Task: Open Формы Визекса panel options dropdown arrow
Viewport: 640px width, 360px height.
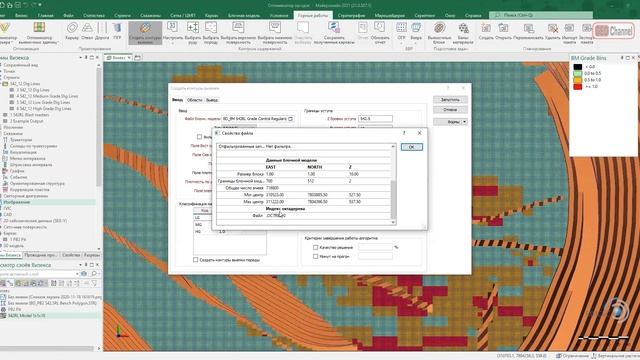Action: pyautogui.click(x=81, y=58)
